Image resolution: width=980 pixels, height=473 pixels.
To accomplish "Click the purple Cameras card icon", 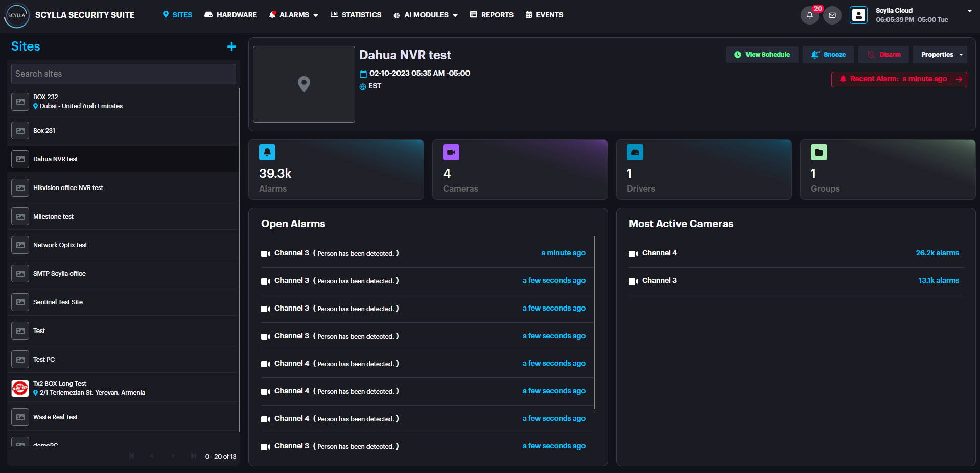I will pos(451,152).
